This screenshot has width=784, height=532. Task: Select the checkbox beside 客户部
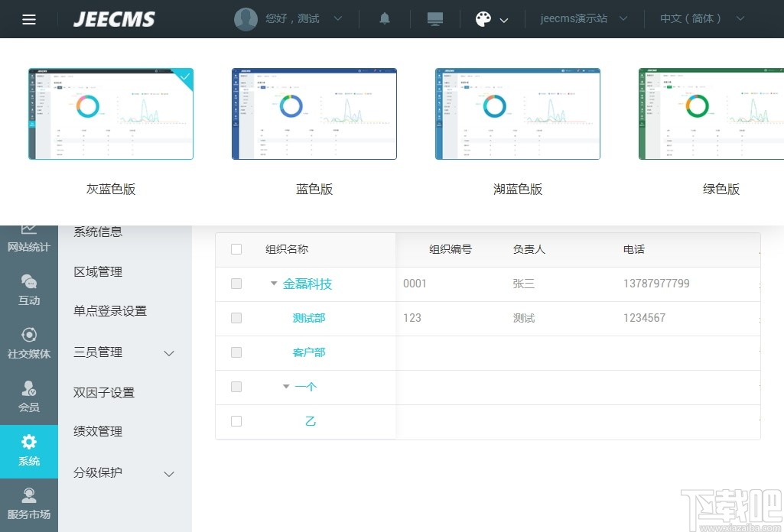point(236,352)
